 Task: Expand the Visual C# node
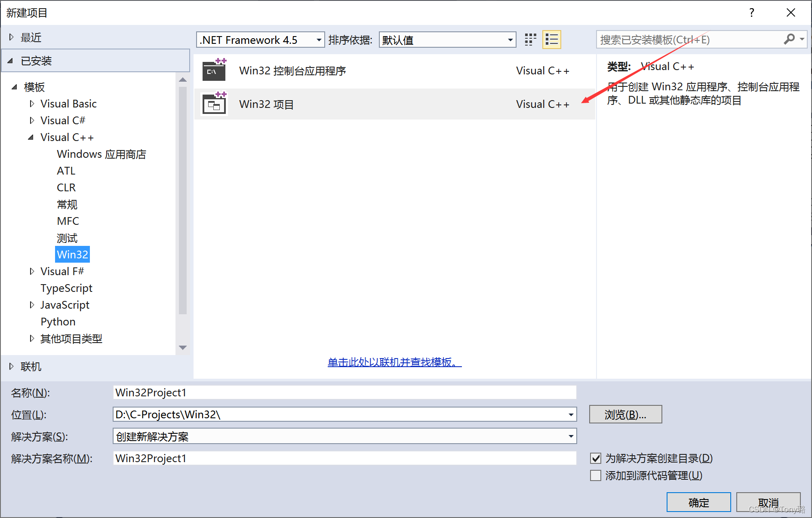pyautogui.click(x=32, y=120)
